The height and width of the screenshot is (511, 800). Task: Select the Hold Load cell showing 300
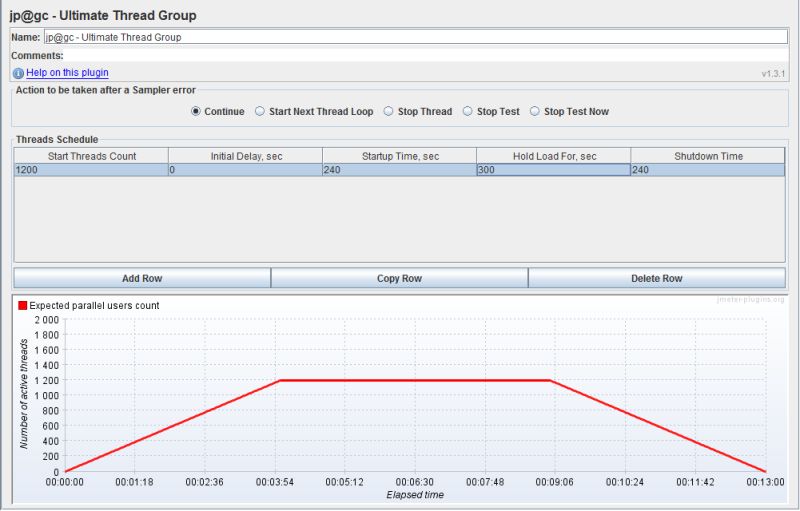click(x=554, y=170)
